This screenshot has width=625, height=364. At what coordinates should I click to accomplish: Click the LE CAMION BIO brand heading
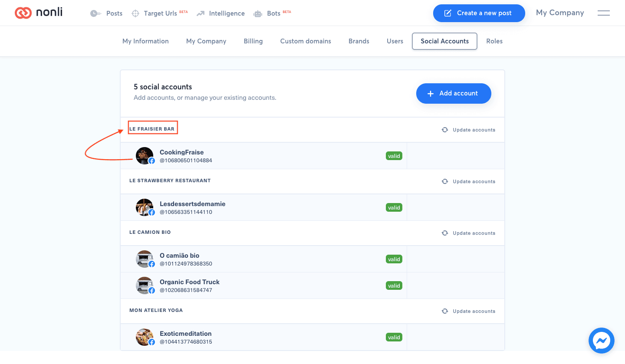coord(150,232)
